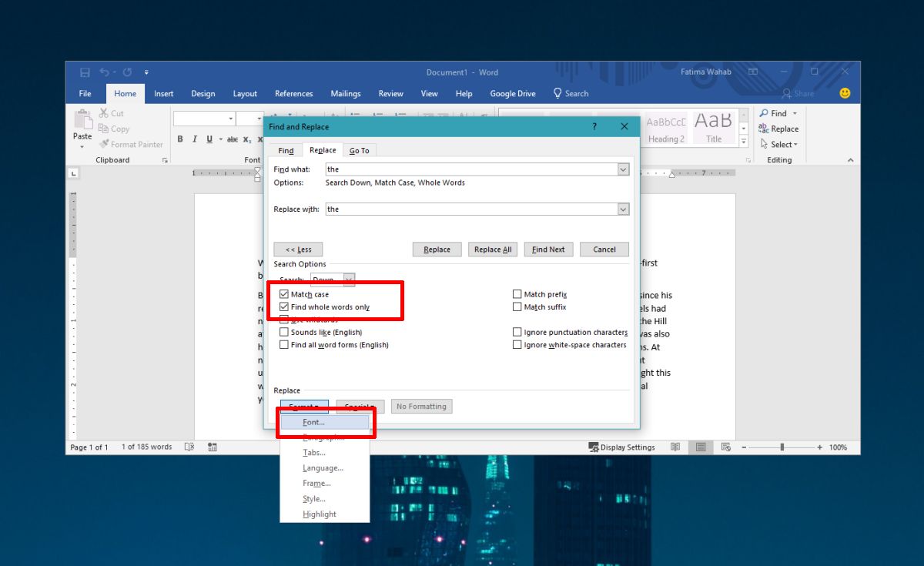Switch to the Go To tab
The image size is (924, 566).
359,151
